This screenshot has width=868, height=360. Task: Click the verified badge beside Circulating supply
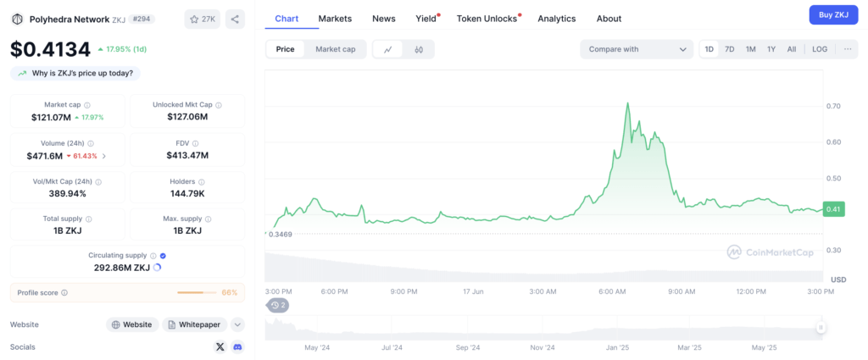(162, 256)
